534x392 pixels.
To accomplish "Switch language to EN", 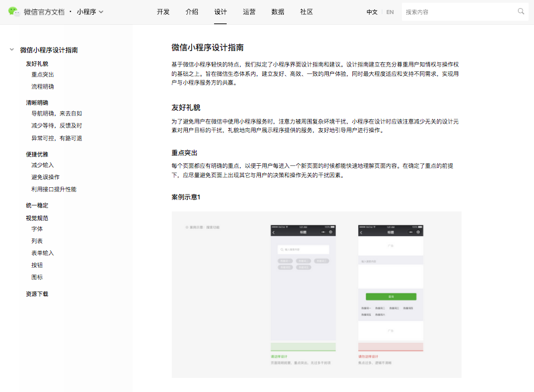I will tap(390, 12).
